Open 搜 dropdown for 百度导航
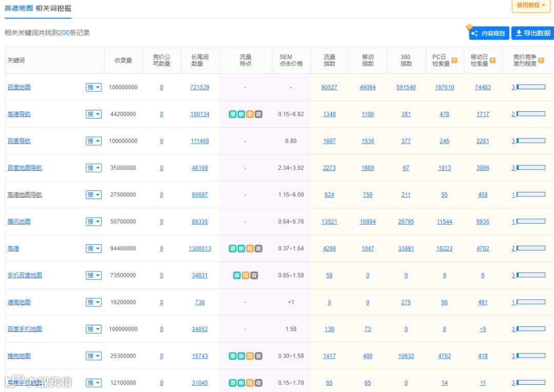The width and height of the screenshot is (554, 392). [94, 141]
